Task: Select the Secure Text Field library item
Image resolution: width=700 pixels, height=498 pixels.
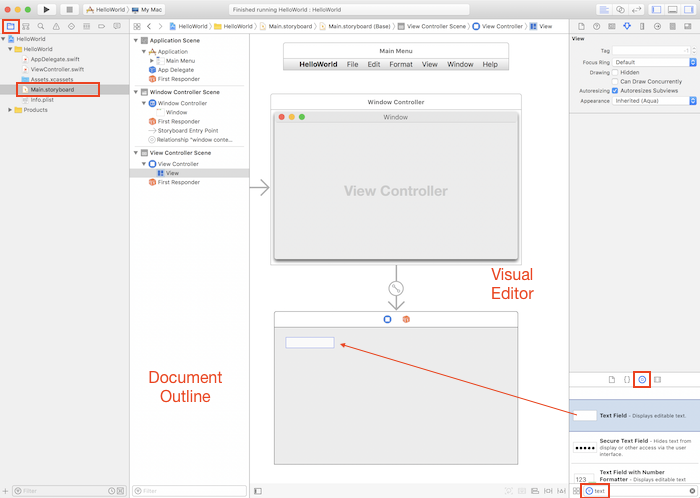Action: 634,448
